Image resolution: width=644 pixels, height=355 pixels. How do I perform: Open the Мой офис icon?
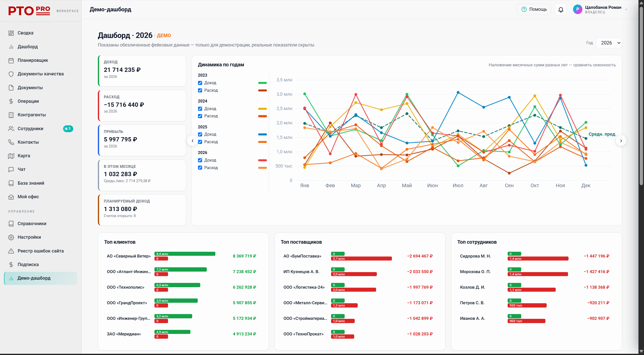(x=11, y=197)
